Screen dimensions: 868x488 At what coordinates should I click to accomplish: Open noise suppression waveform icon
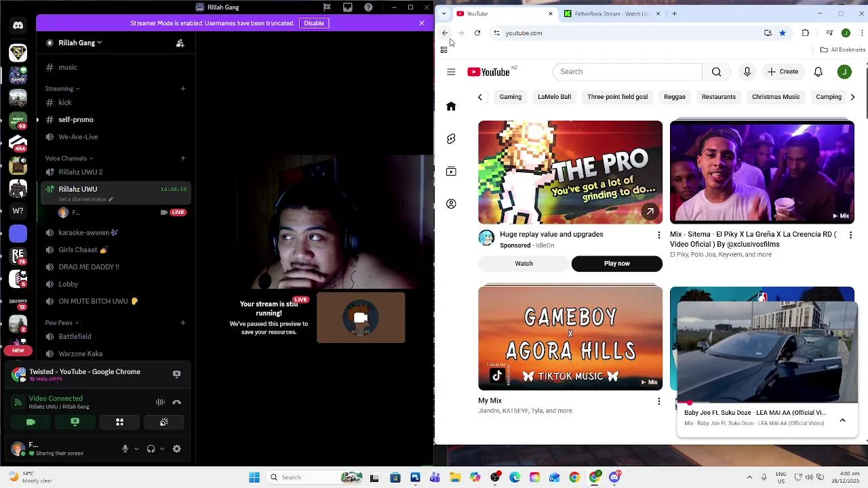[x=160, y=403]
